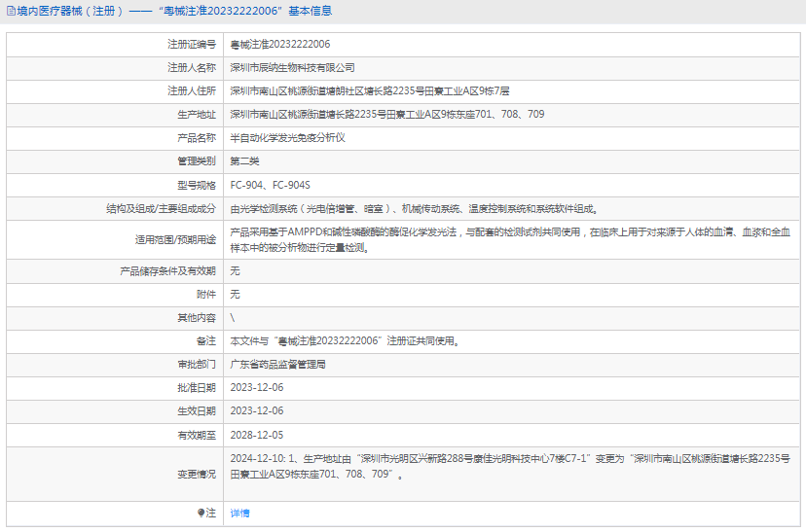Click the 附件 label
The width and height of the screenshot is (806, 532).
(x=206, y=295)
